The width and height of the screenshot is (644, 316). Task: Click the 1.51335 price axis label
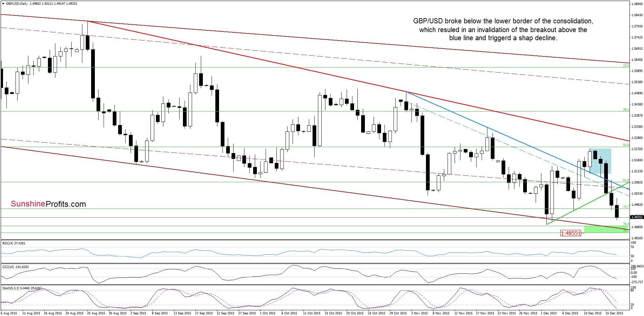tap(637, 171)
